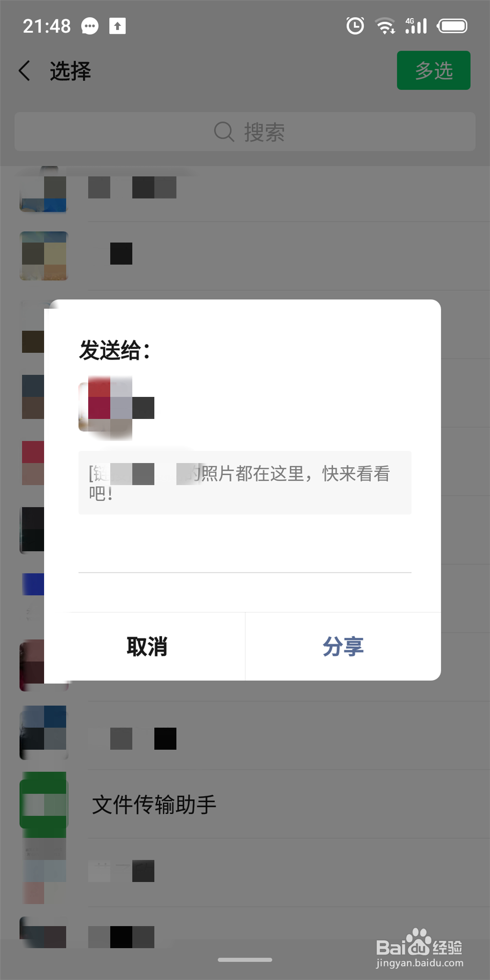Tap the green 文件传输助手 avatar icon

click(x=43, y=804)
